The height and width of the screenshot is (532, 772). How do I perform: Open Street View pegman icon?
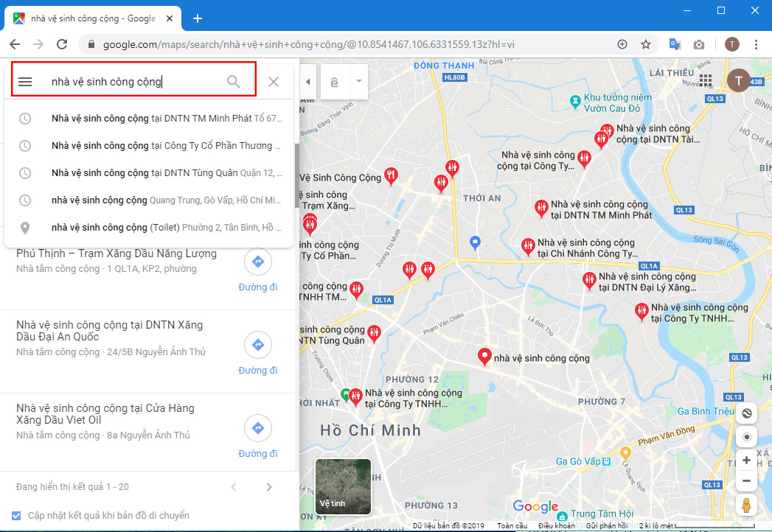(x=746, y=505)
